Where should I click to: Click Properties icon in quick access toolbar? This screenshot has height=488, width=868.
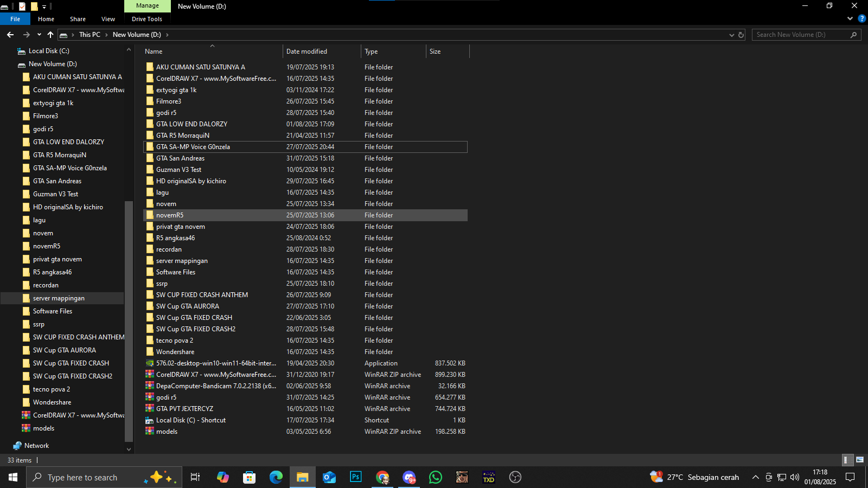coord(22,7)
